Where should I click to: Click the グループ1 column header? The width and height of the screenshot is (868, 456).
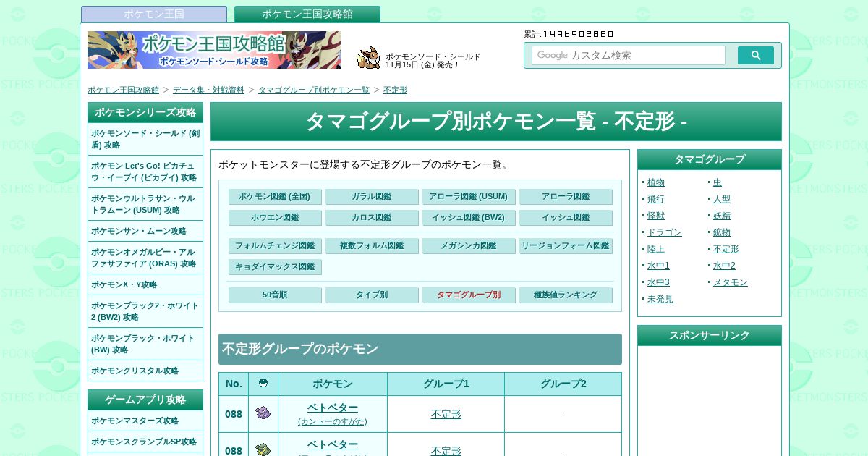[446, 384]
